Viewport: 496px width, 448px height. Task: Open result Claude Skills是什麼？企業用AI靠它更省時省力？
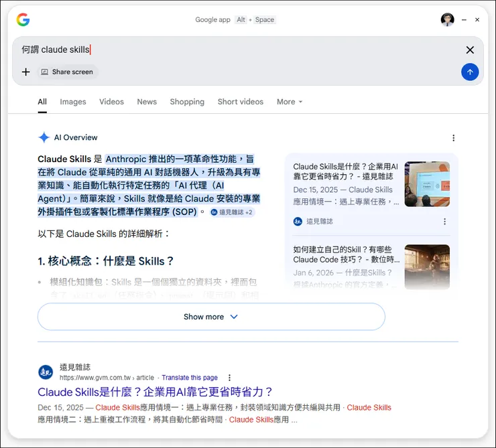(x=155, y=392)
